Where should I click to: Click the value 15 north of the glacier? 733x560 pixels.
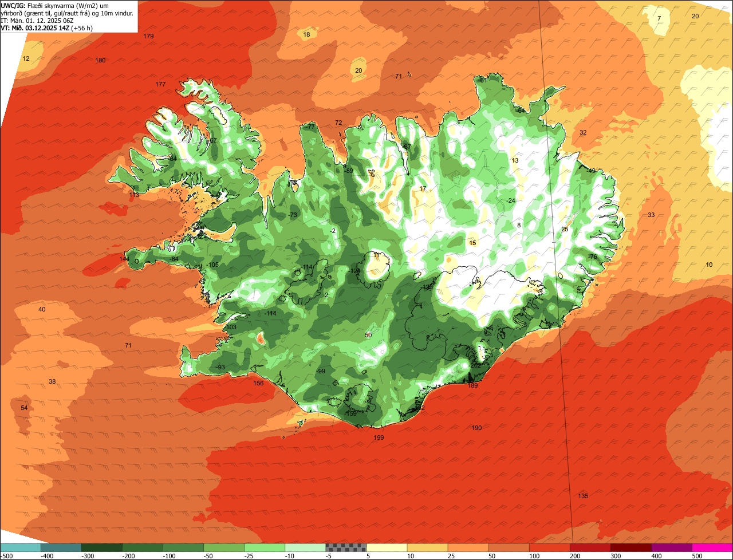coord(472,243)
